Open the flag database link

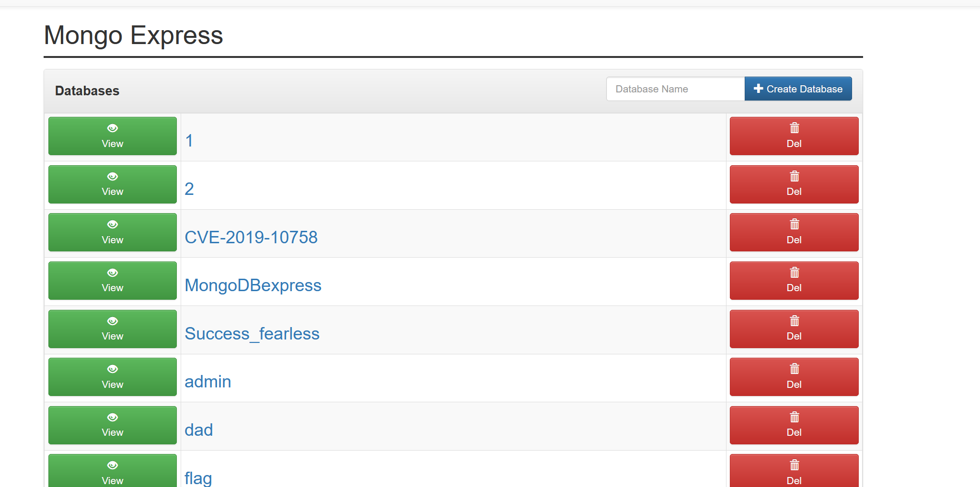198,478
